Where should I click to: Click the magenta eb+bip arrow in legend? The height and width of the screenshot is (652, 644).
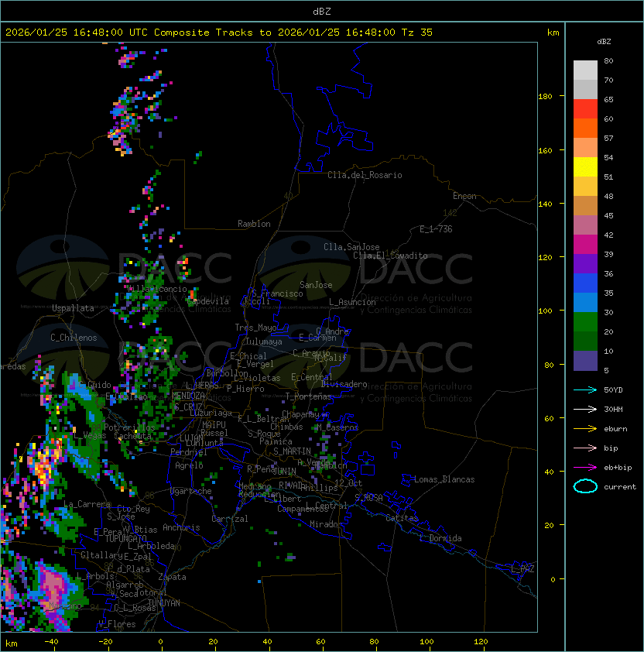click(585, 468)
